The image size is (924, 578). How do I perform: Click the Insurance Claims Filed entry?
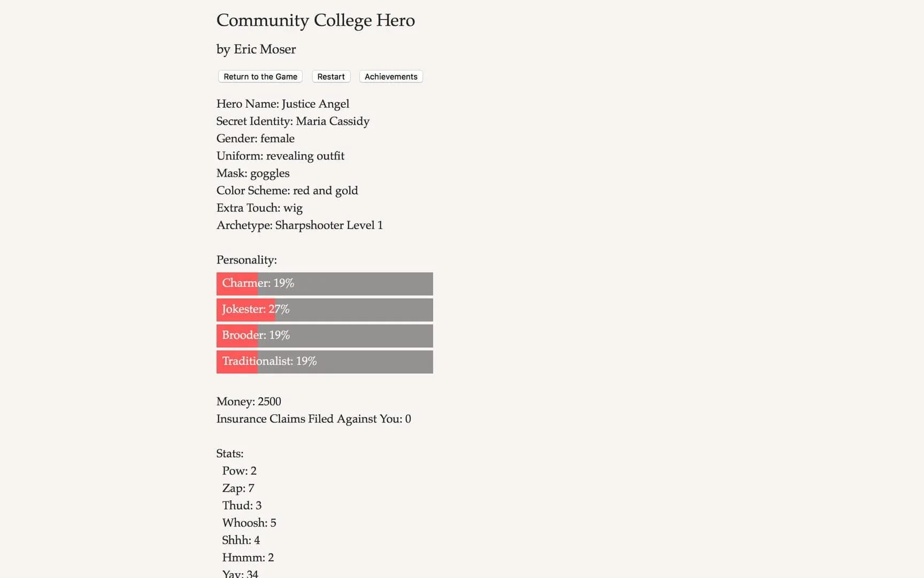pos(313,419)
